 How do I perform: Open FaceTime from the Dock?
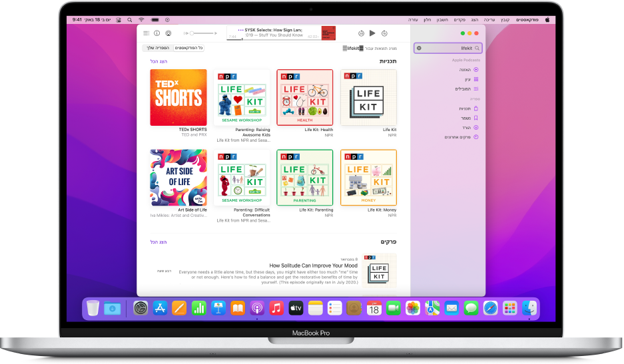point(393,308)
